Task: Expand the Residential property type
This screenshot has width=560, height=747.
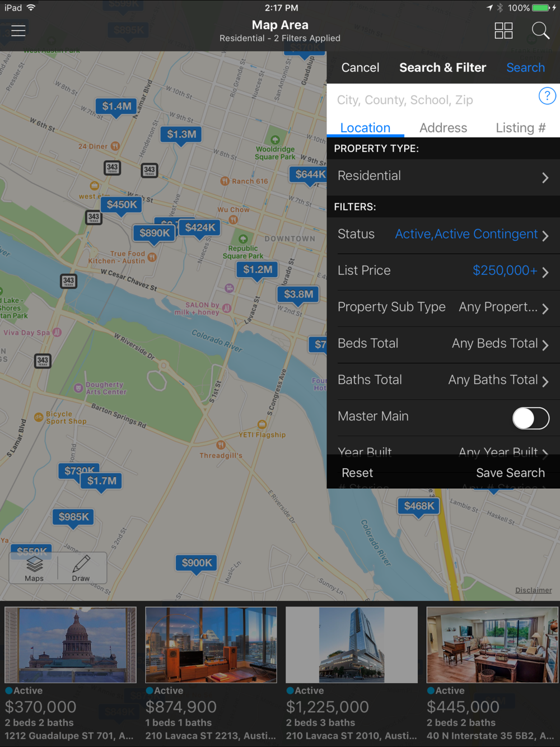Action: click(444, 177)
